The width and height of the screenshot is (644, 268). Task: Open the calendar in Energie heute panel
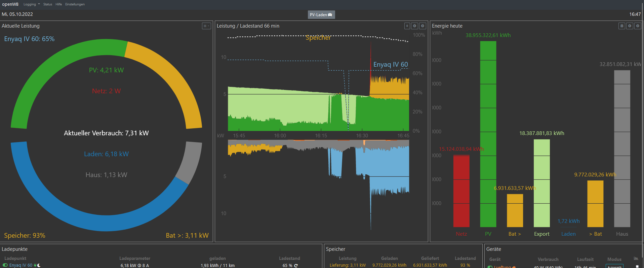(x=621, y=26)
